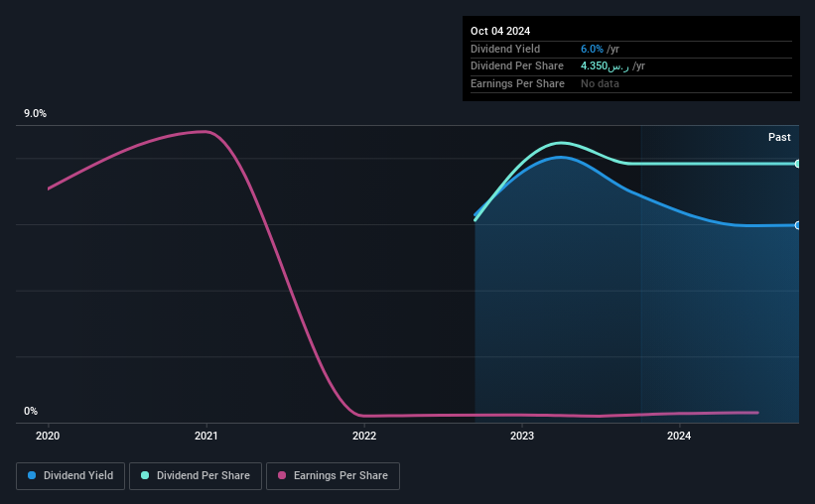This screenshot has height=504, width=815.
Task: Click the 2023 x-axis label
Action: tap(522, 436)
